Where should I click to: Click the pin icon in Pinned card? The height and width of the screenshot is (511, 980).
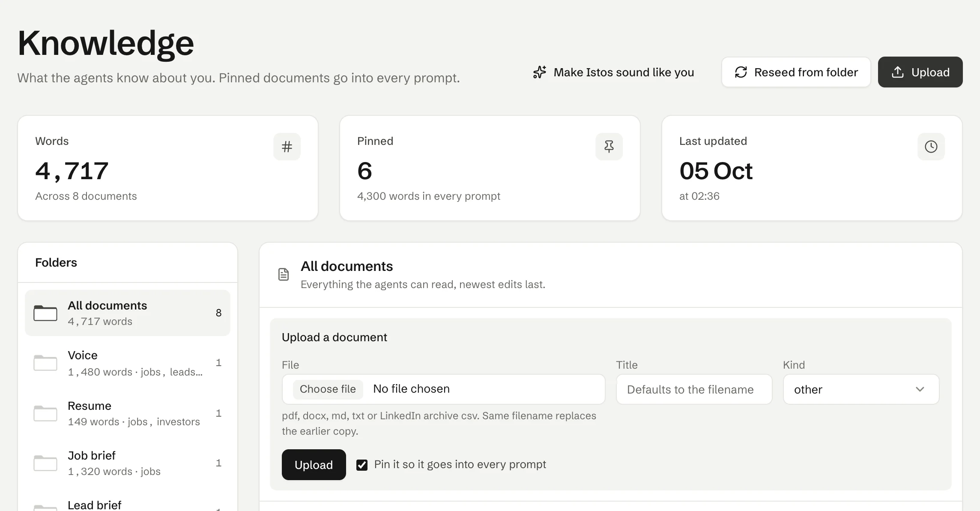609,147
